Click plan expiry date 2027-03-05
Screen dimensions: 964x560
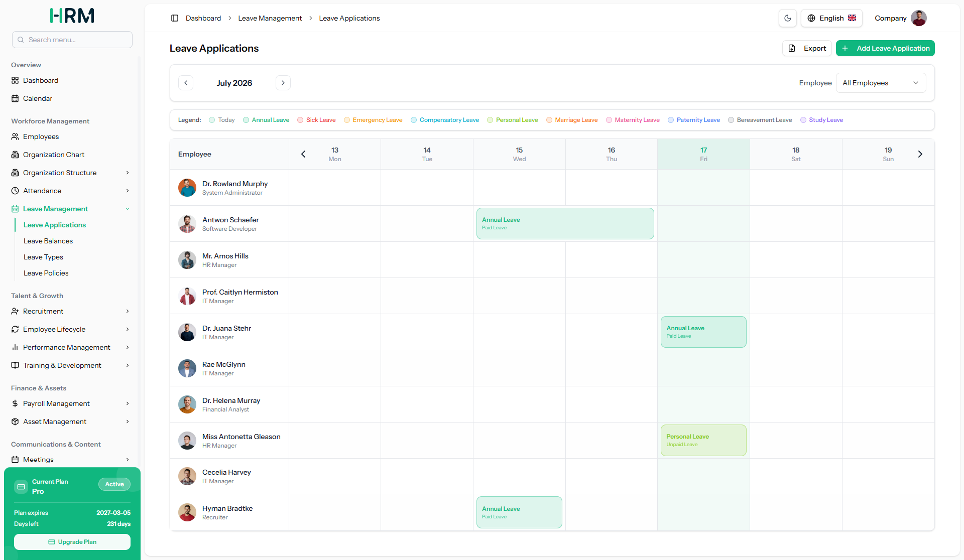click(113, 513)
